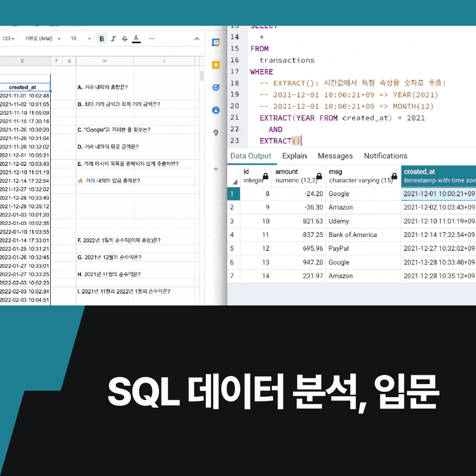Click the id integer column header

(256, 176)
